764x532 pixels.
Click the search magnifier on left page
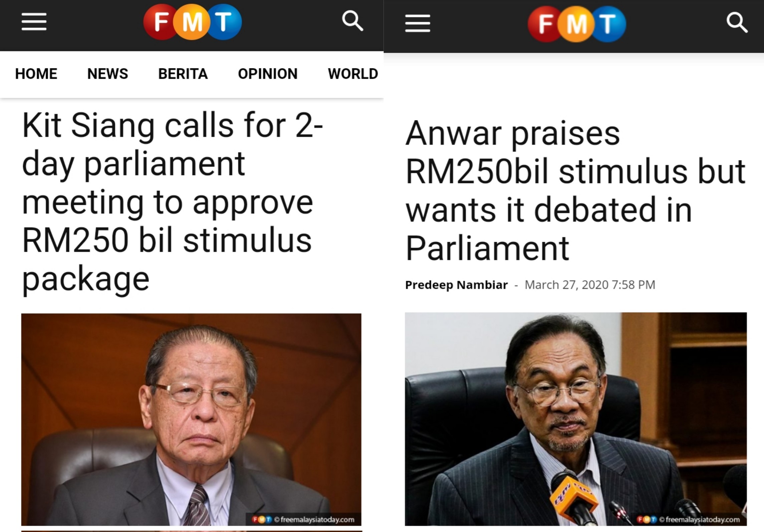pos(352,21)
